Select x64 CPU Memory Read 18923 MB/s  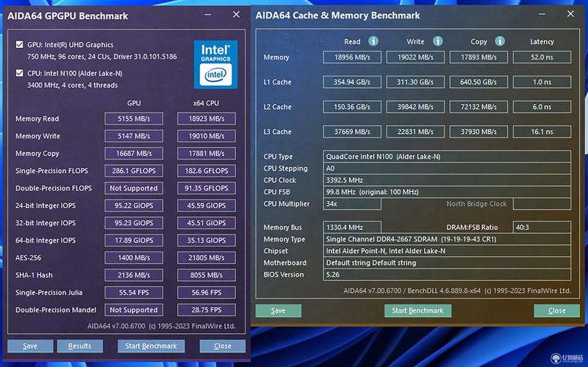(207, 118)
